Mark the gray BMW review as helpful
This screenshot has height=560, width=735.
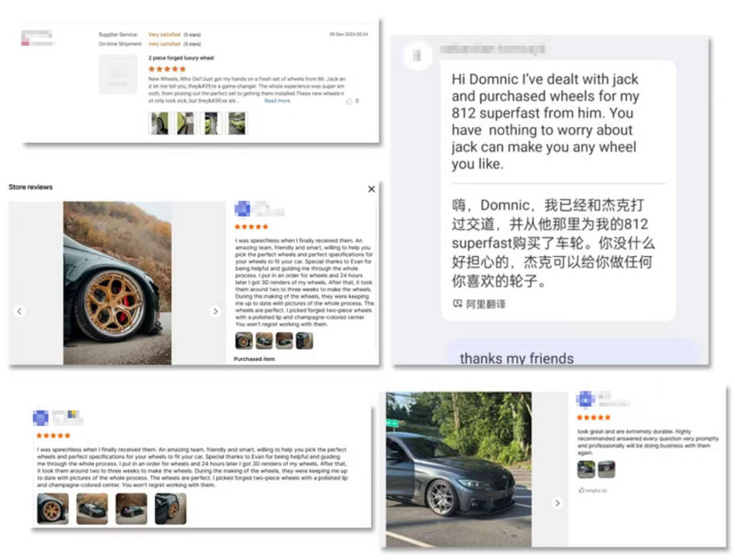pos(593,490)
